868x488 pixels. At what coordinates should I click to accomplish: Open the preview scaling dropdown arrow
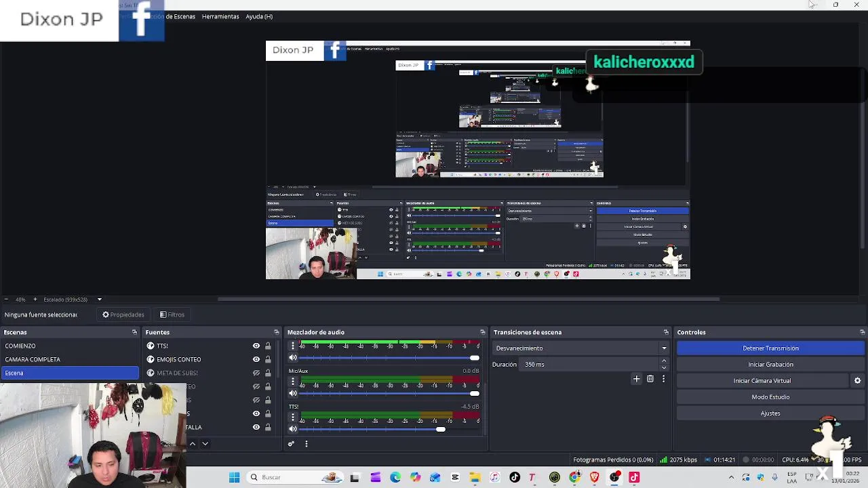pyautogui.click(x=99, y=300)
